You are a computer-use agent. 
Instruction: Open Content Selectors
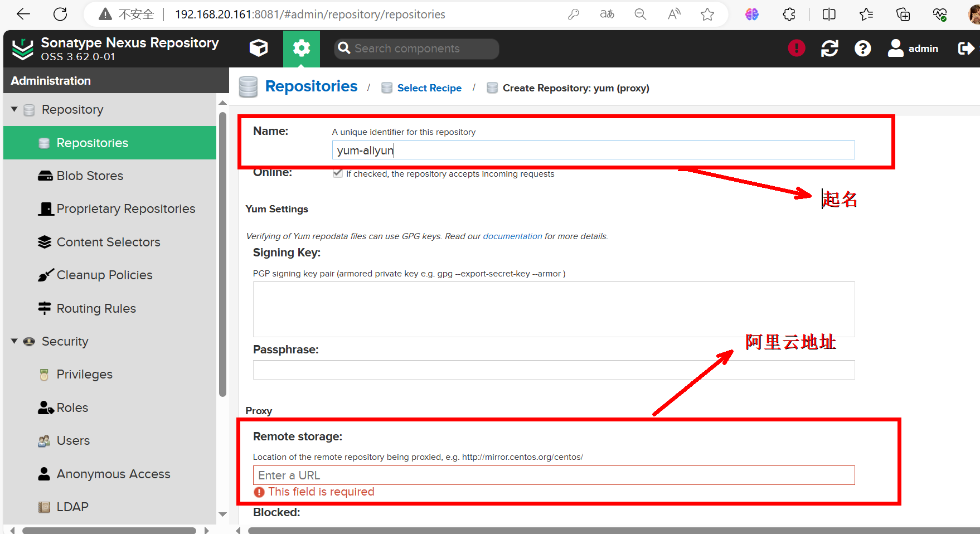tap(110, 242)
